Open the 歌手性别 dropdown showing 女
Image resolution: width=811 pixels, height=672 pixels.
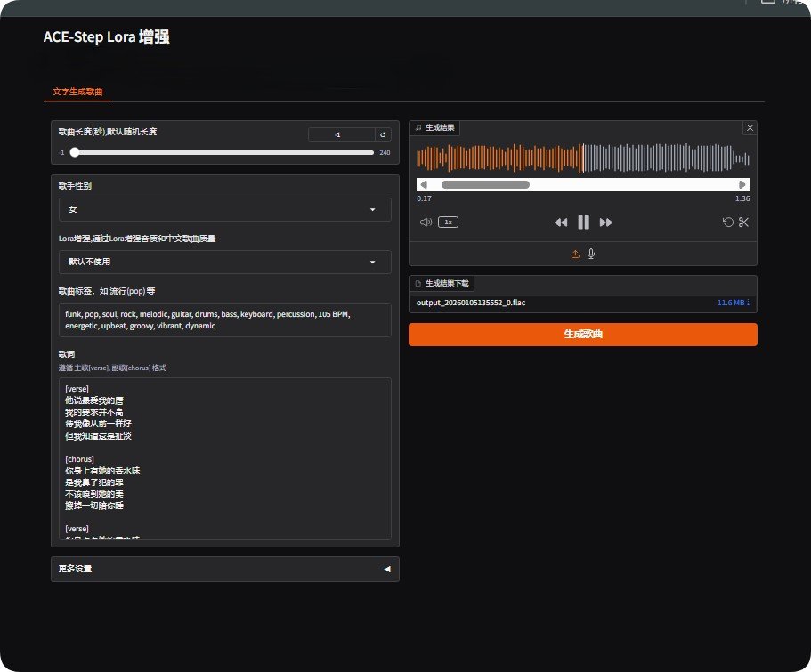pyautogui.click(x=224, y=210)
